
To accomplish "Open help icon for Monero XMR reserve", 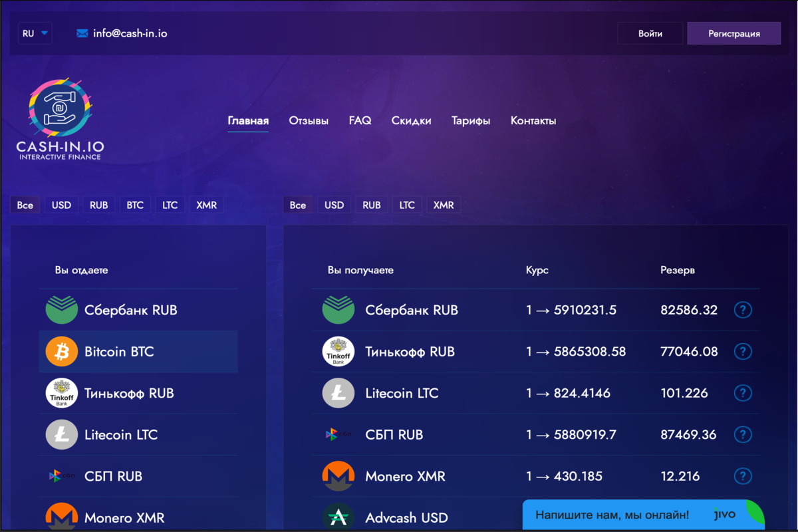I will 743,476.
